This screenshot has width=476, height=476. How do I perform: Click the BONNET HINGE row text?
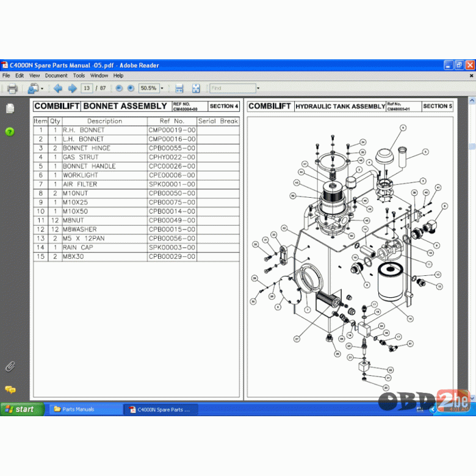[x=87, y=148]
